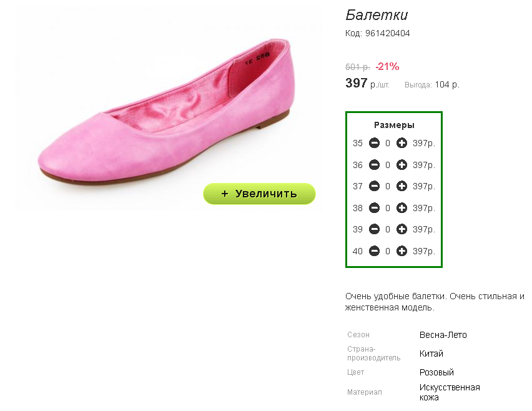
Task: Decrease quantity for size 40
Action: pyautogui.click(x=374, y=251)
